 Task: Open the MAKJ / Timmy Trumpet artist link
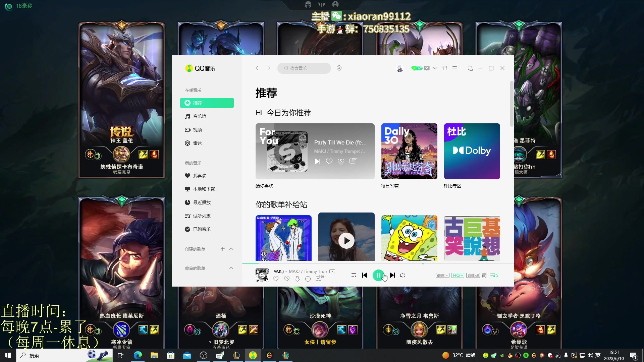(x=340, y=152)
